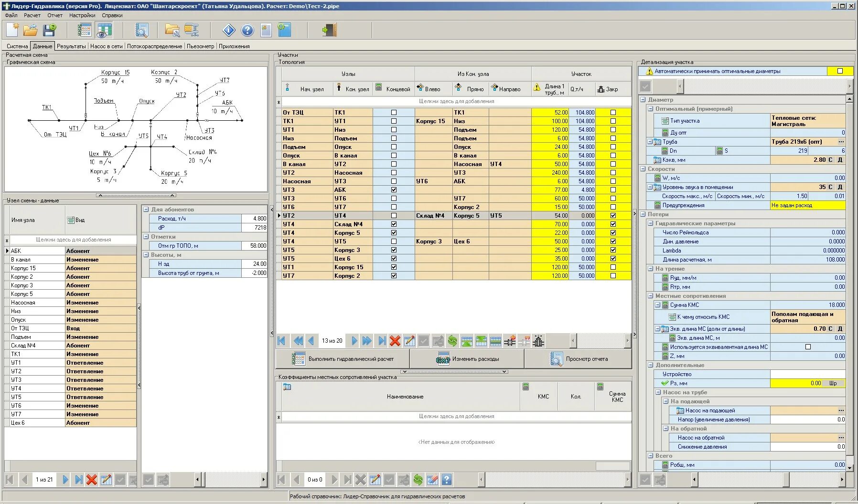The width and height of the screenshot is (858, 504).
Task: Collapse the Местные сопротивления group
Action: tap(650, 296)
